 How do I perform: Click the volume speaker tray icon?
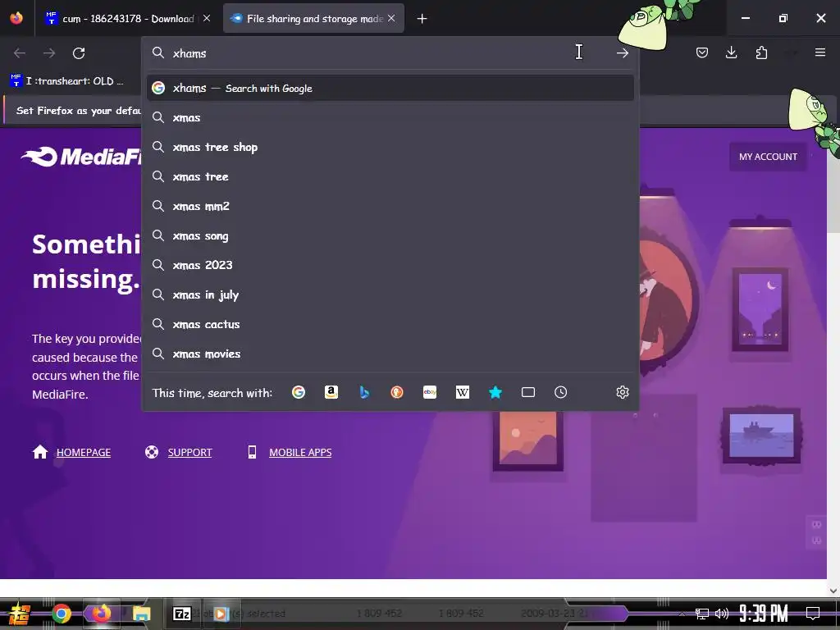pos(722,614)
